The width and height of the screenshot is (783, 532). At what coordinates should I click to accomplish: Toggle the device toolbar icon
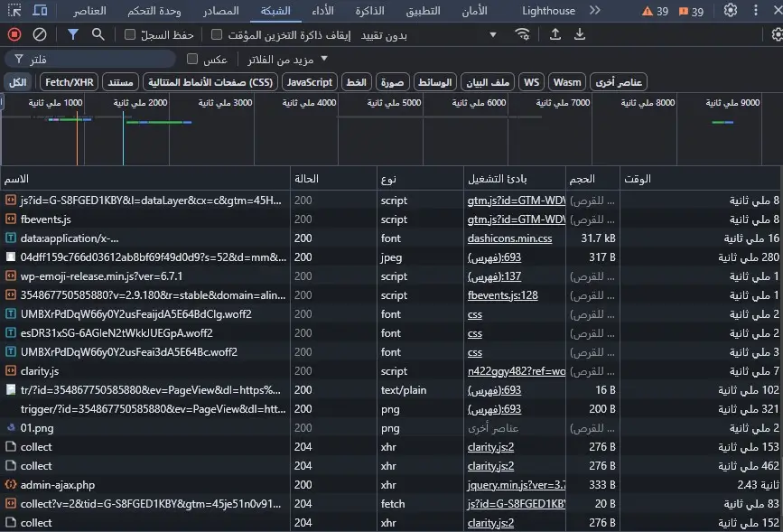pyautogui.click(x=41, y=11)
